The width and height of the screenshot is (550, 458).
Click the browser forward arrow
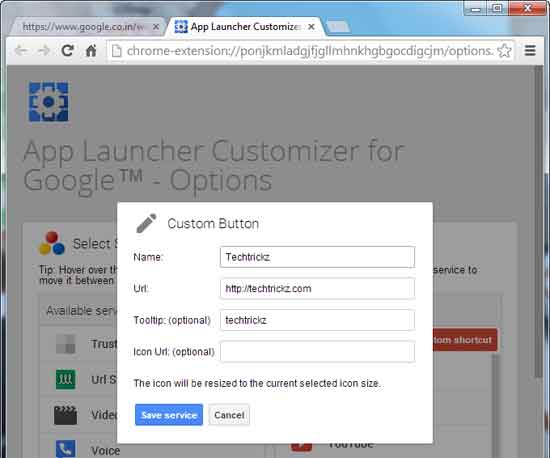point(43,51)
